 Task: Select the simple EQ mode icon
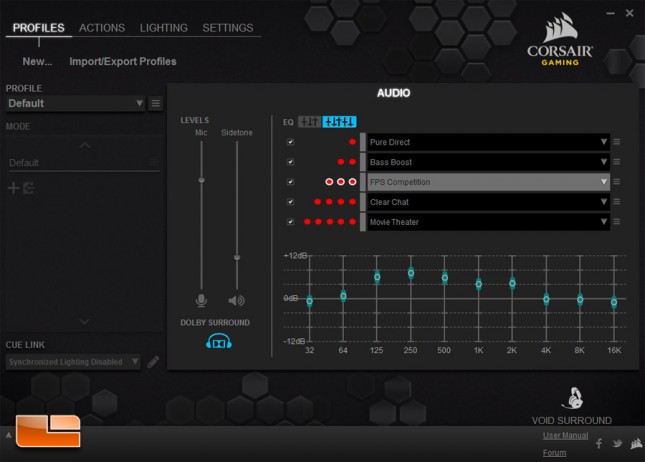pos(309,122)
